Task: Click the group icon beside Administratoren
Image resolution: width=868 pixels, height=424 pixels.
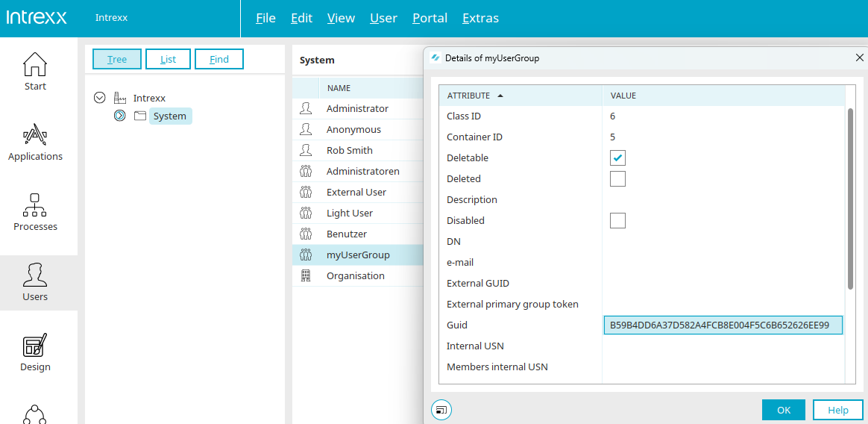Action: pyautogui.click(x=306, y=171)
